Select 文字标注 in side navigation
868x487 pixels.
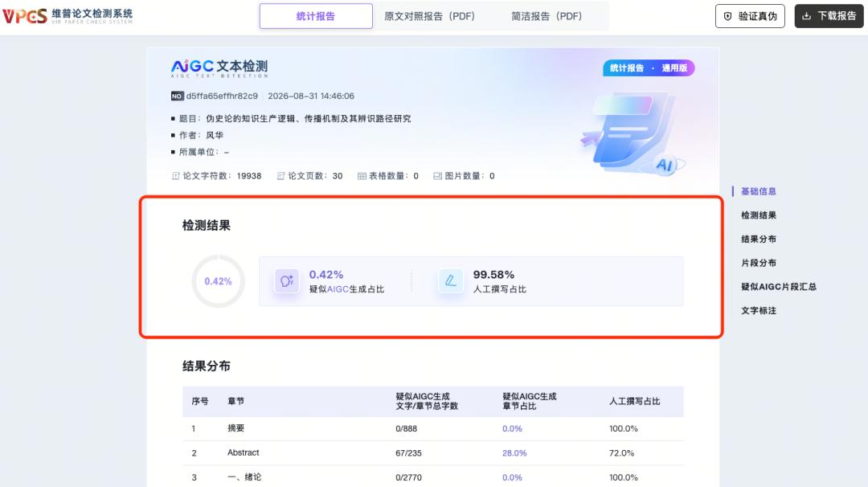click(x=759, y=310)
